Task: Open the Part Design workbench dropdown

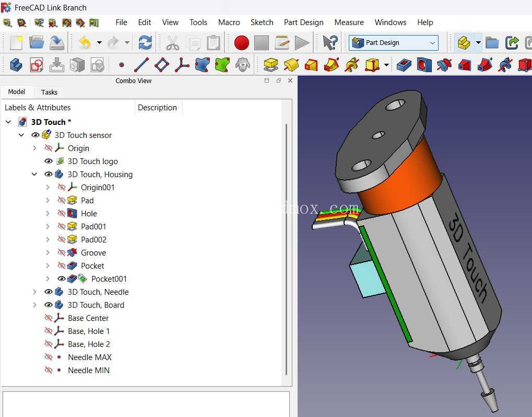Action: point(394,43)
